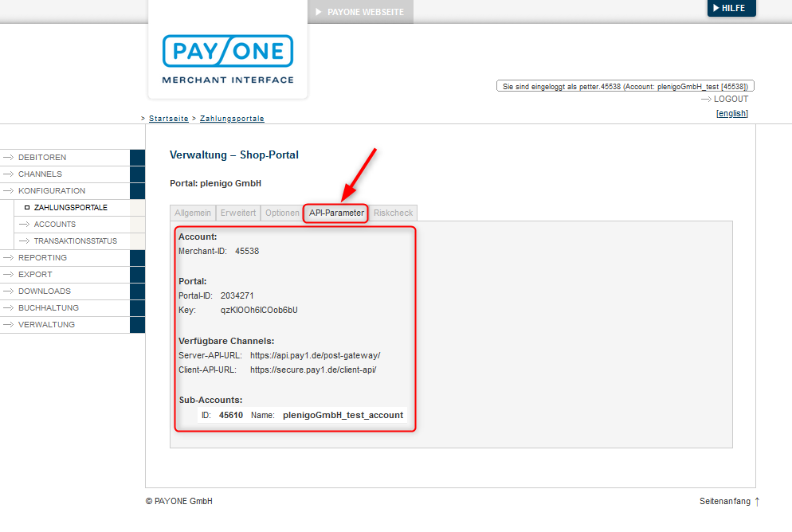The image size is (792, 532).
Task: Expand the EXPORT menu
Action: pos(35,274)
